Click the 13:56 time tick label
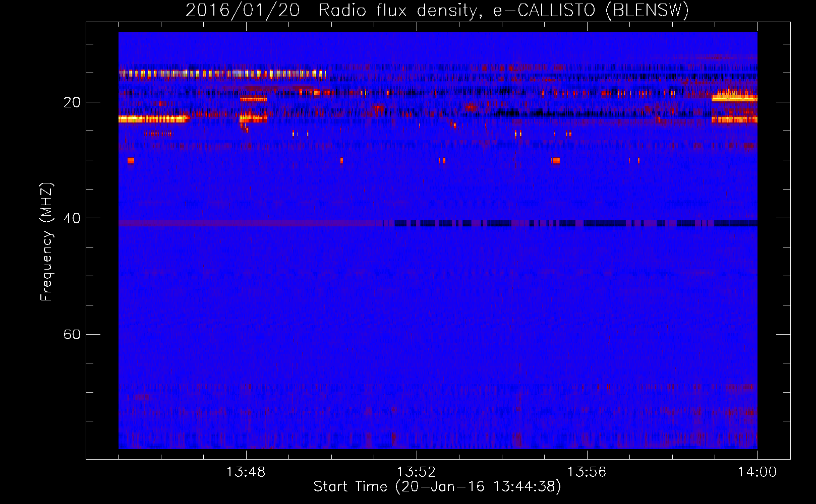816x504 pixels. pos(587,472)
